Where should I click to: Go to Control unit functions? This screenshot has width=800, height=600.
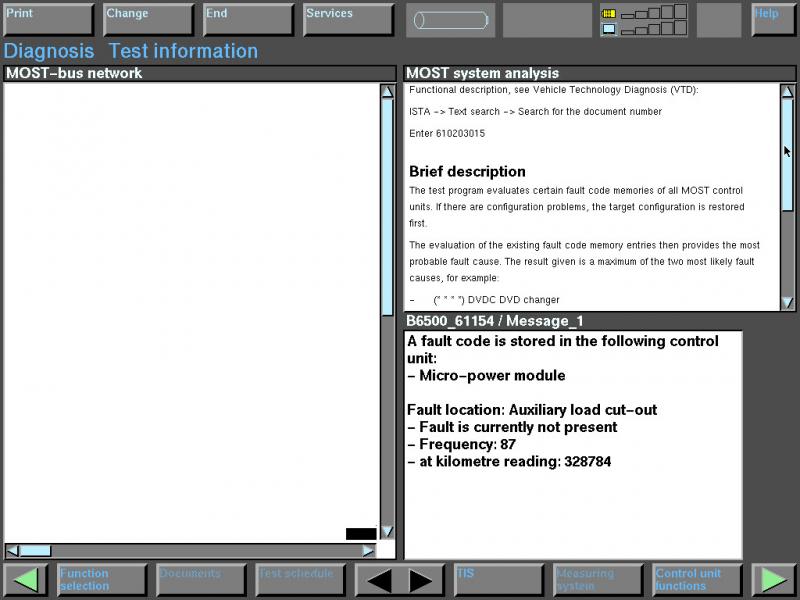click(x=697, y=580)
